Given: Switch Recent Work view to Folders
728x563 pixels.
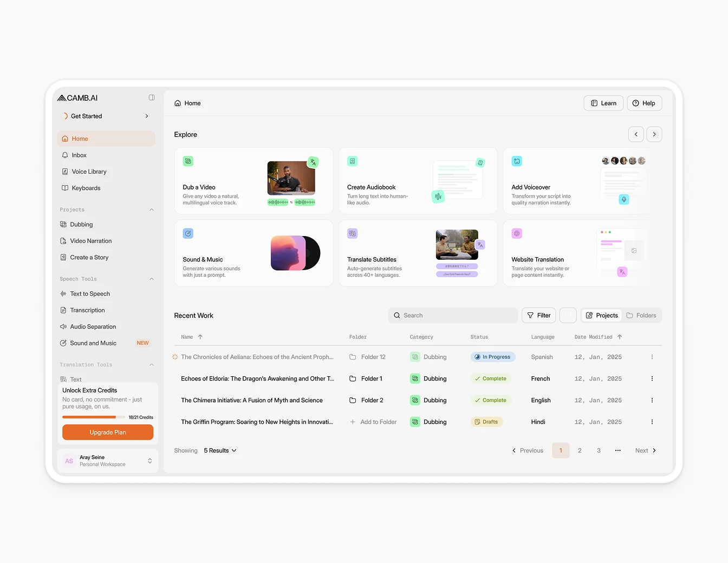Looking at the screenshot, I should coord(641,316).
